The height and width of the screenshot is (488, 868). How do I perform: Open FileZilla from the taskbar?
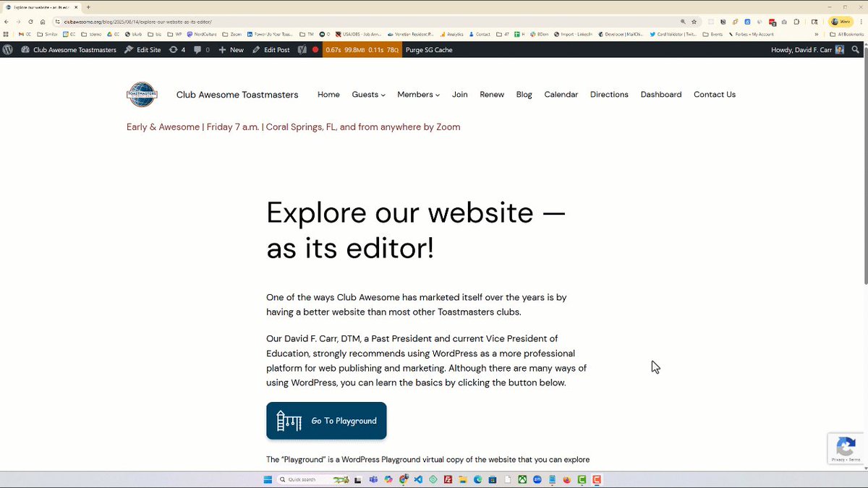[448, 479]
